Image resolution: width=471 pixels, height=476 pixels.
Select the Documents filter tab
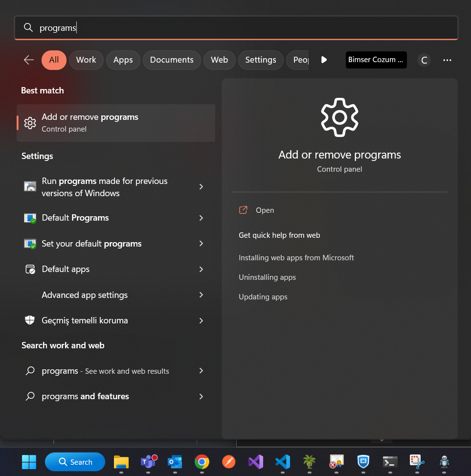coord(172,60)
